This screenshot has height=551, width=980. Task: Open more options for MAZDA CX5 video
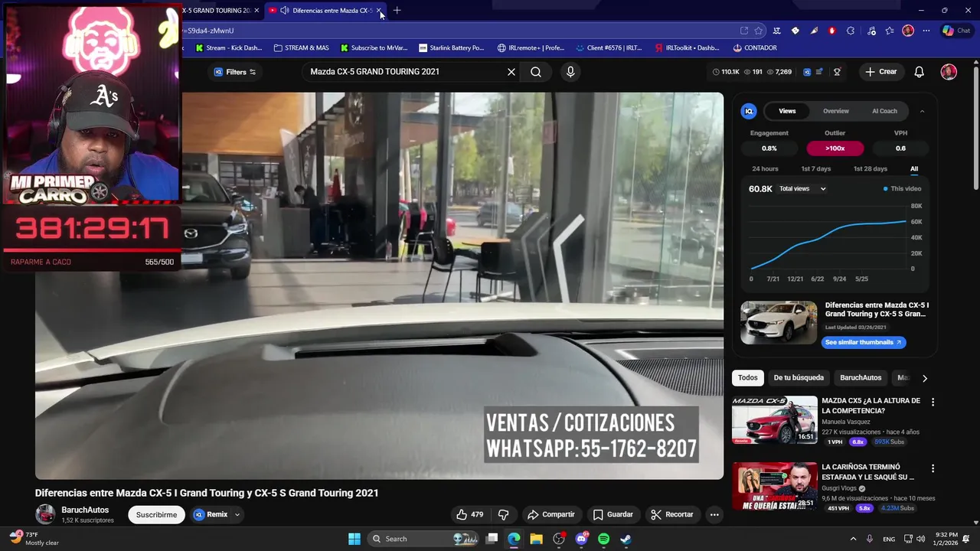point(933,402)
